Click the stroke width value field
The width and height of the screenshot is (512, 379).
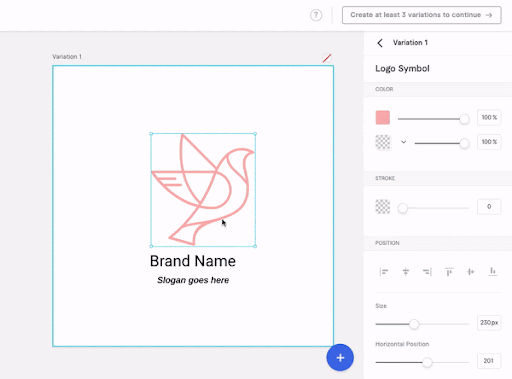489,206
